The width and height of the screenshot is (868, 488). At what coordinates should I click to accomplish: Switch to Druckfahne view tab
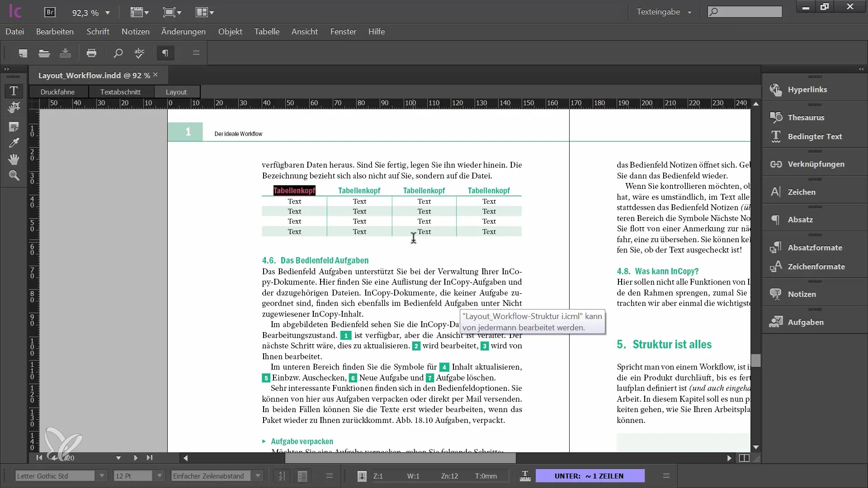click(x=57, y=92)
